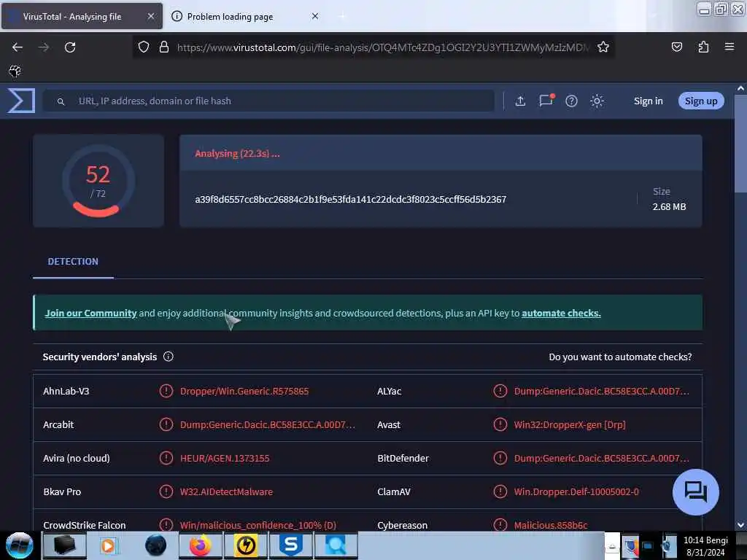The image size is (747, 560).
Task: Toggle light/dark theme sun icon
Action: (597, 101)
